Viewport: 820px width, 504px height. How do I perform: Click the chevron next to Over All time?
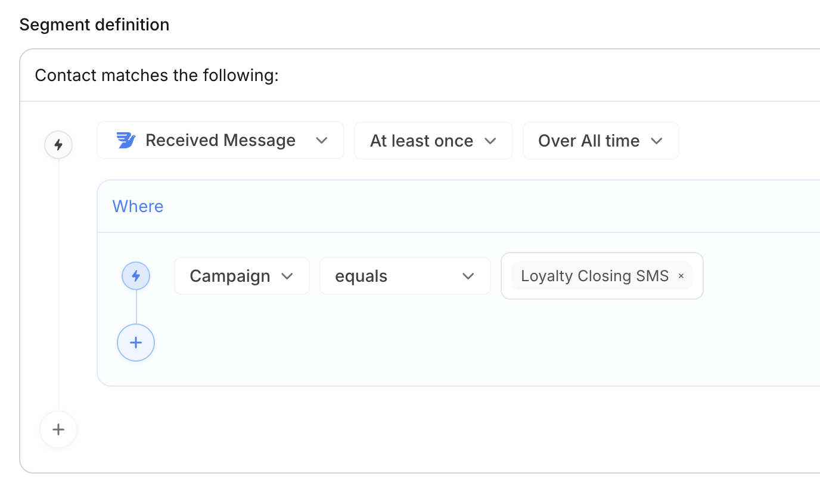pyautogui.click(x=657, y=141)
